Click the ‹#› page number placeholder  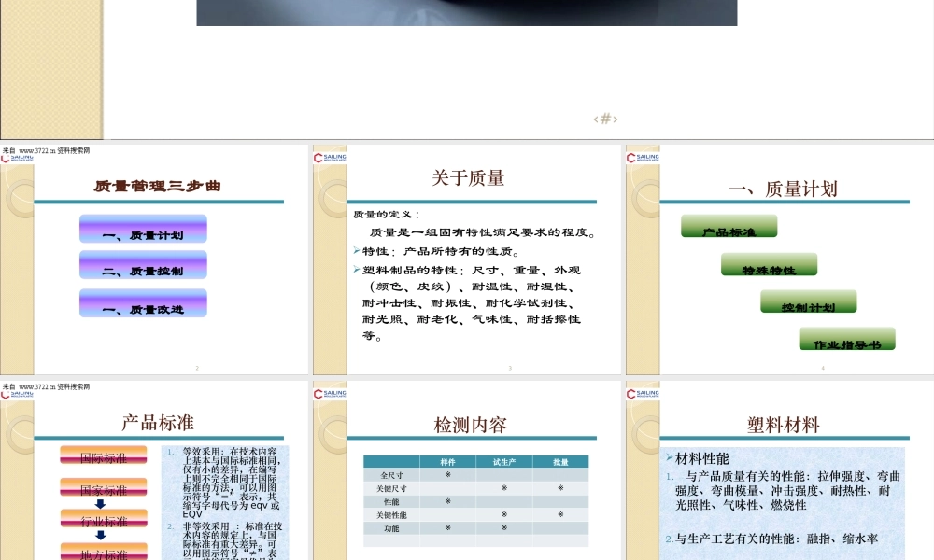pos(606,119)
